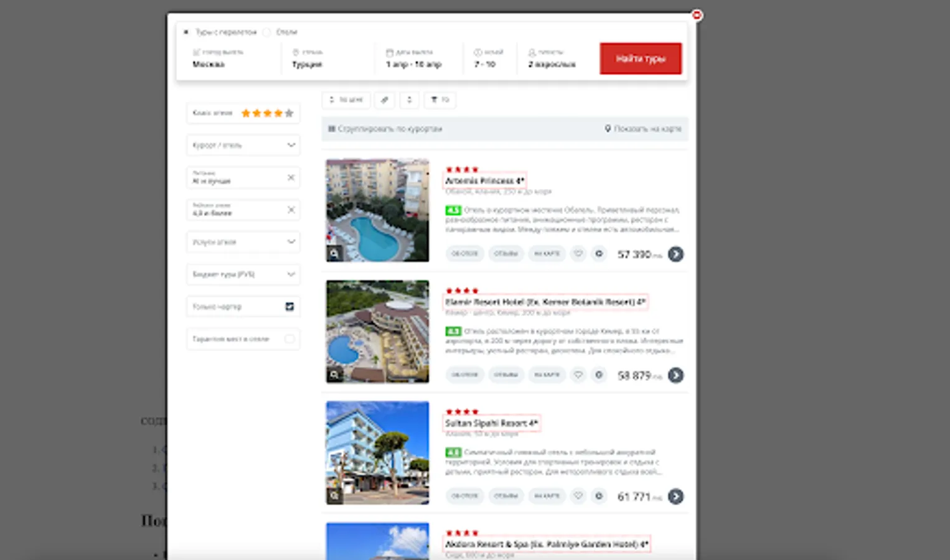
Task: Open Artemis Princess hotel photo
Action: (x=377, y=210)
